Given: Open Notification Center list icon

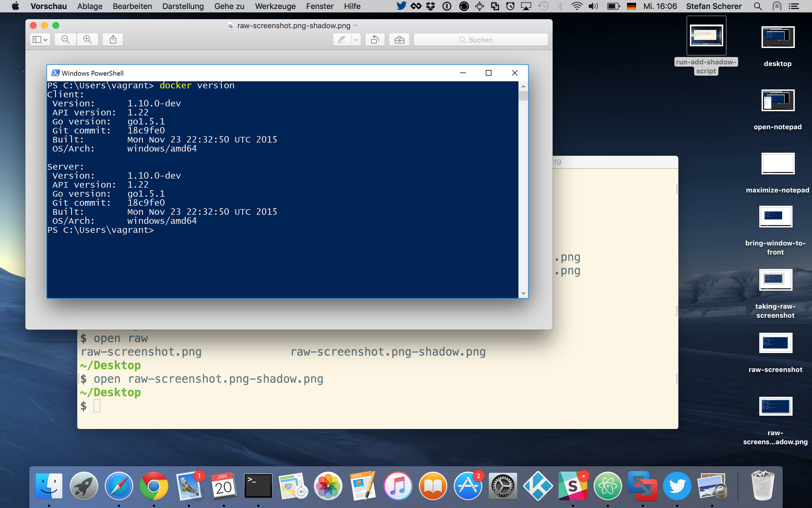Looking at the screenshot, I should click(794, 6).
